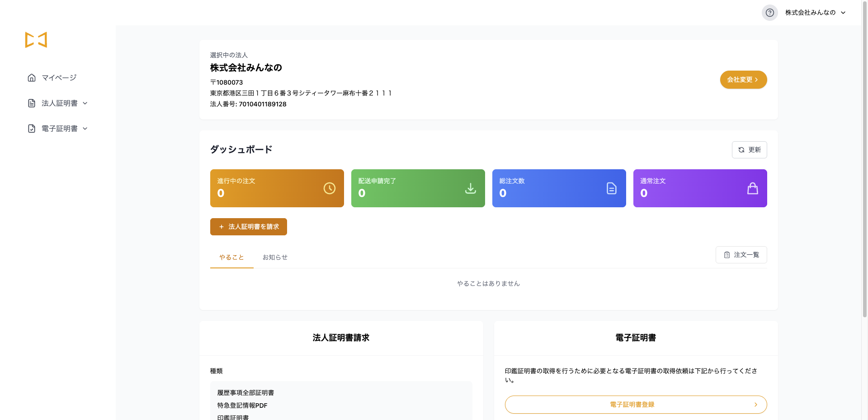This screenshot has height=420, width=868.
Task: Select the 通常注文 card
Action: click(700, 188)
